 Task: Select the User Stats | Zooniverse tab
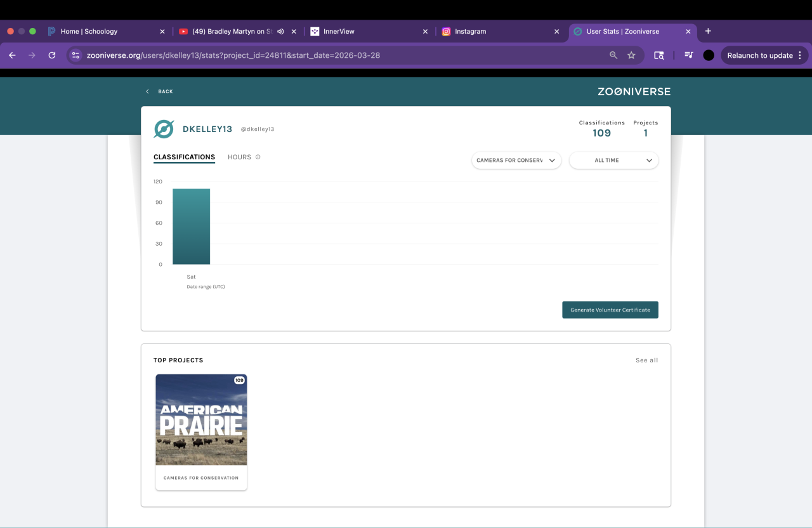click(x=632, y=31)
